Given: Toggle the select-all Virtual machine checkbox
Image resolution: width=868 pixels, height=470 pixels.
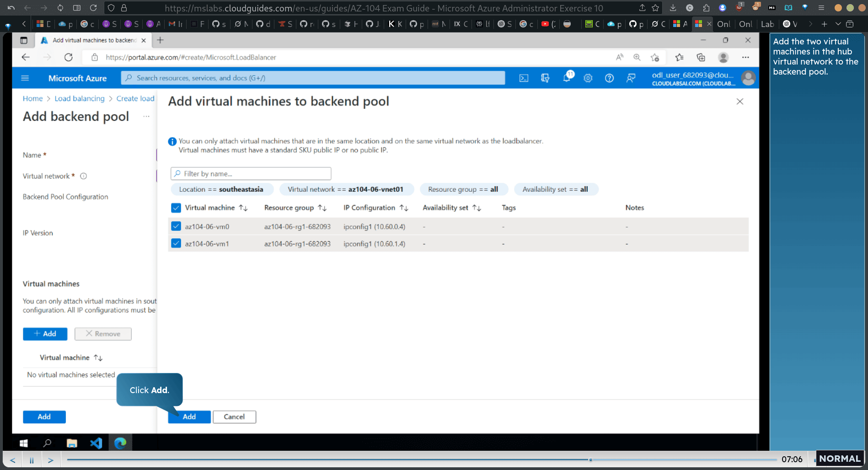Looking at the screenshot, I should click(x=176, y=208).
